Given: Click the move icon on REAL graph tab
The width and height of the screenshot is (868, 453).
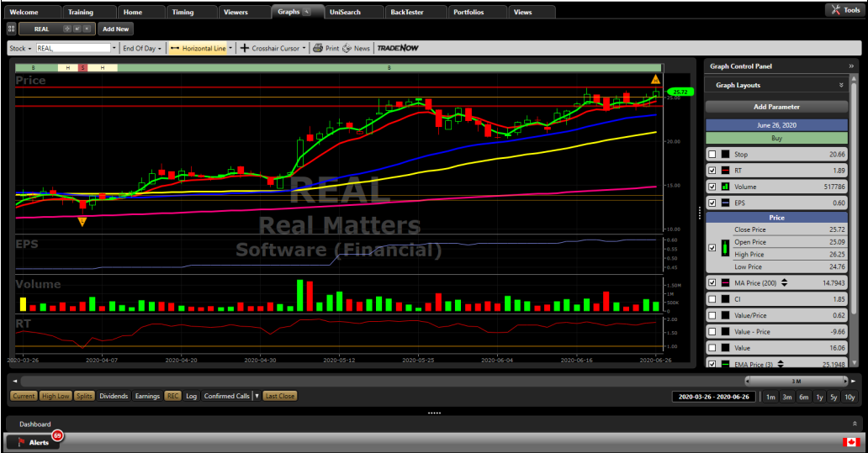Looking at the screenshot, I should [x=67, y=29].
